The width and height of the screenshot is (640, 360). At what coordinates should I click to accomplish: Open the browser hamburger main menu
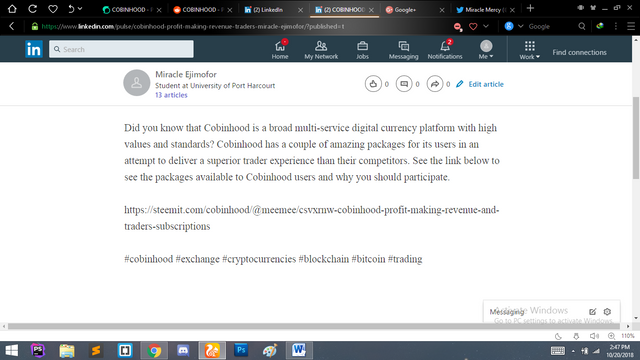point(631,26)
